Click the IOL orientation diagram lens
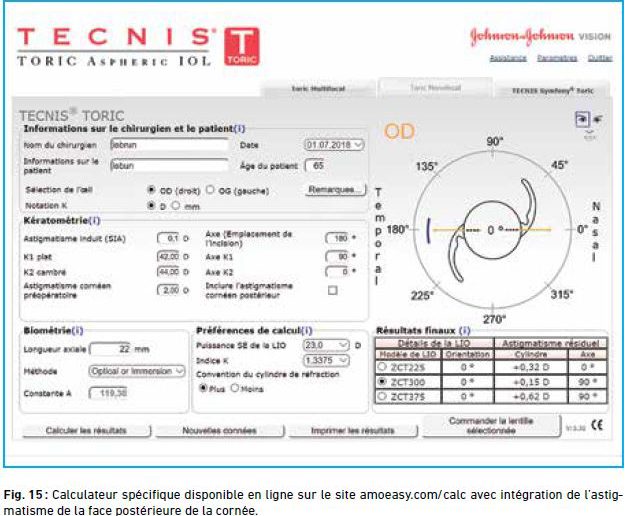This screenshot has height=516, width=630. 493,230
